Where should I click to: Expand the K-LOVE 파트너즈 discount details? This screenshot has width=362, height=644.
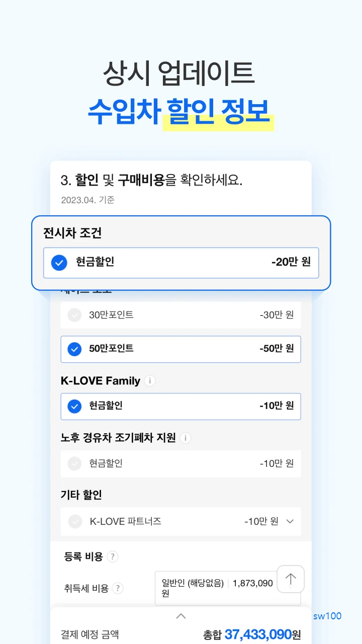(290, 522)
